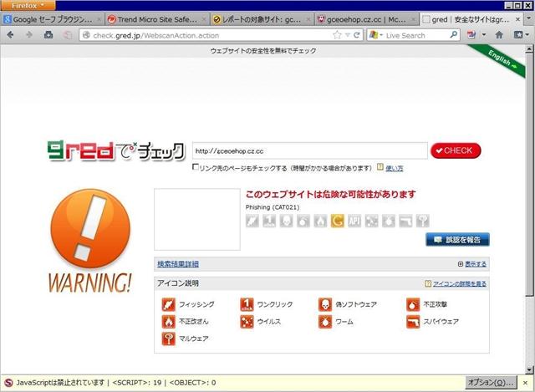Click the Live Search input box
This screenshot has width=535, height=392.
point(416,35)
